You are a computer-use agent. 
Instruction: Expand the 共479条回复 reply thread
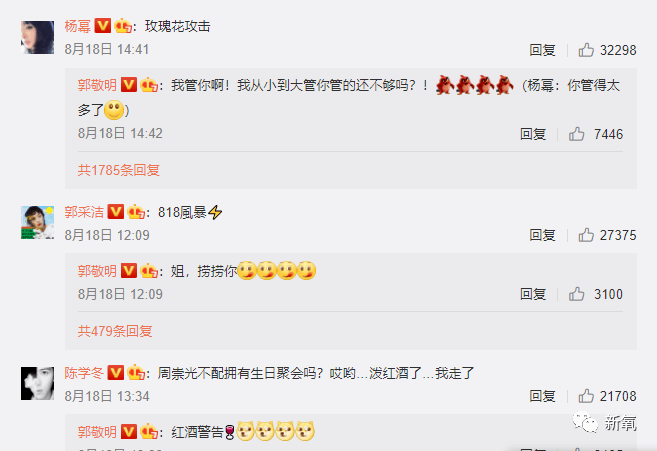[115, 331]
